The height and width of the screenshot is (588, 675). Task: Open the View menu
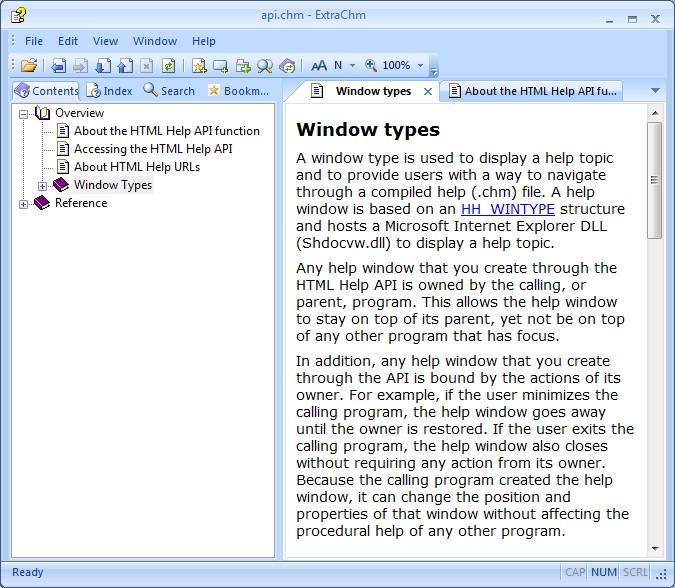pos(105,41)
